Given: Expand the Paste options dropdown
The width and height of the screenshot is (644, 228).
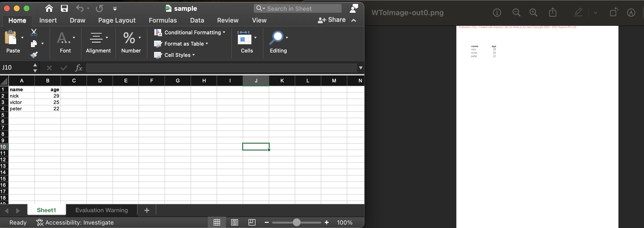Looking at the screenshot, I should [x=22, y=38].
